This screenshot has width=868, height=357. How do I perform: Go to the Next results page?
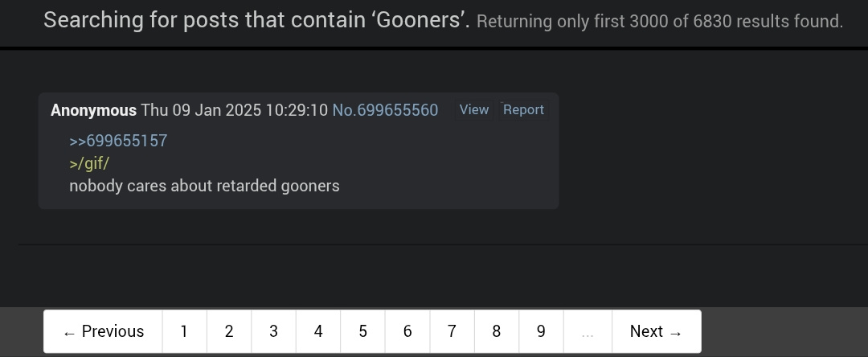click(x=657, y=331)
